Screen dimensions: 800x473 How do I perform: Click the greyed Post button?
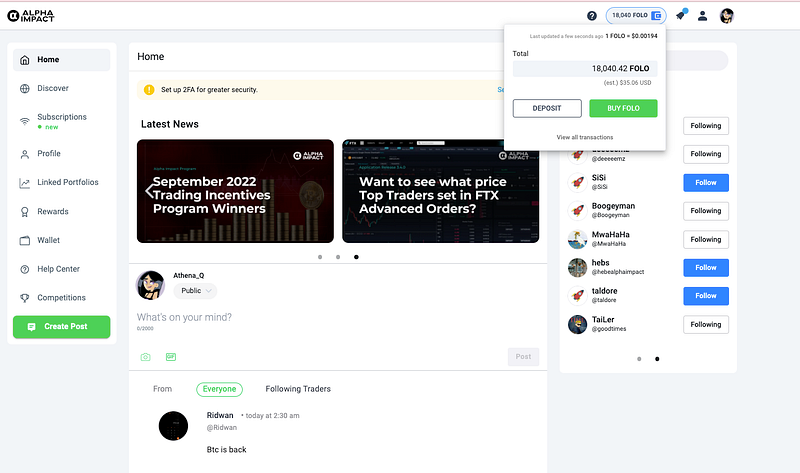(x=523, y=357)
